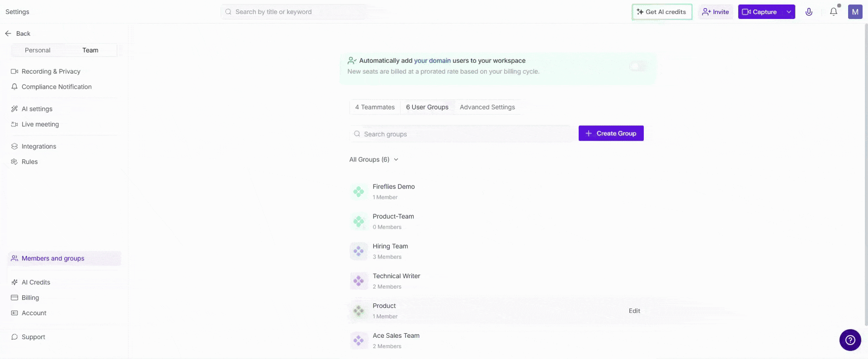The image size is (868, 359).
Task: Click the Search groups input field
Action: pos(461,134)
